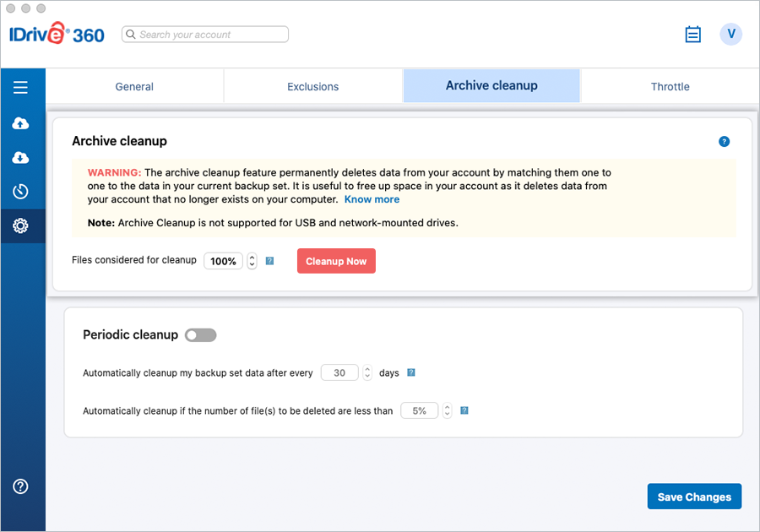The width and height of the screenshot is (760, 532).
Task: Click the Save Changes button
Action: click(x=694, y=497)
